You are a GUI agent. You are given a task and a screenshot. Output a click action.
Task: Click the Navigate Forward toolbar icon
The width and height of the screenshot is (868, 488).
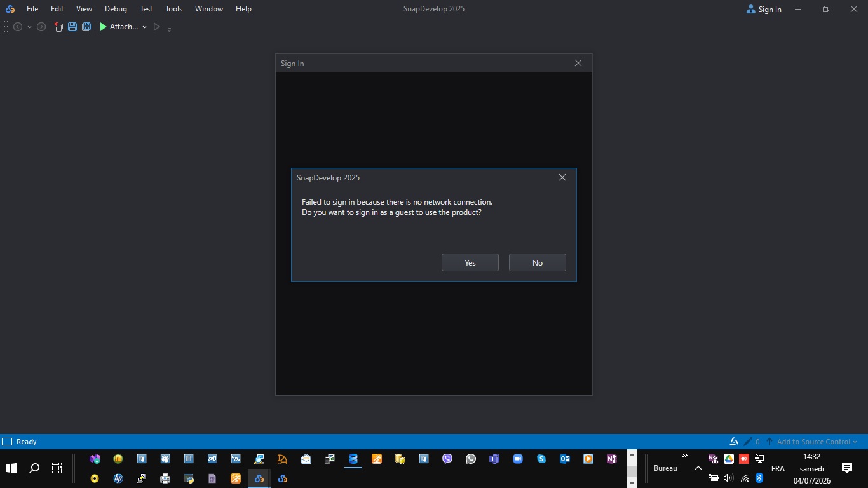click(41, 27)
